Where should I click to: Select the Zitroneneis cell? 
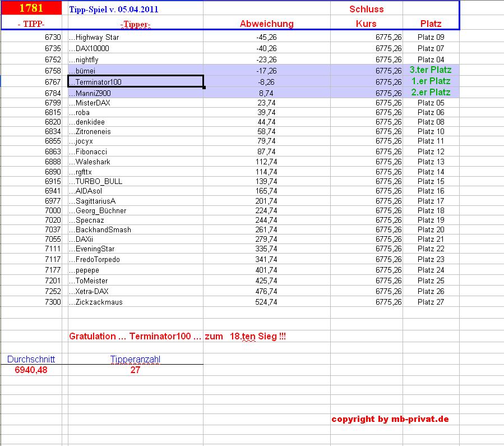tap(135, 131)
